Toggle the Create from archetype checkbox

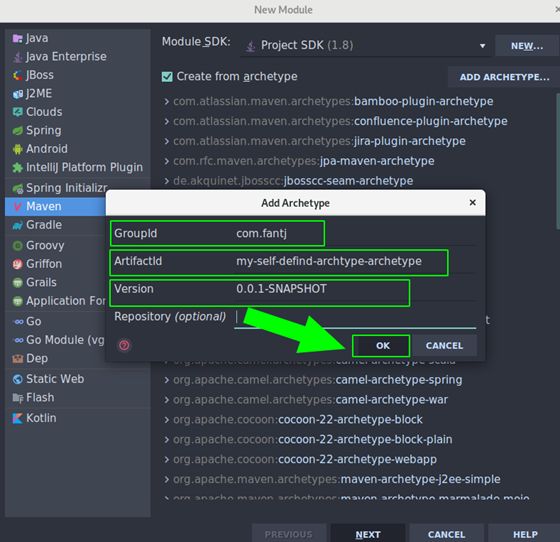click(167, 77)
